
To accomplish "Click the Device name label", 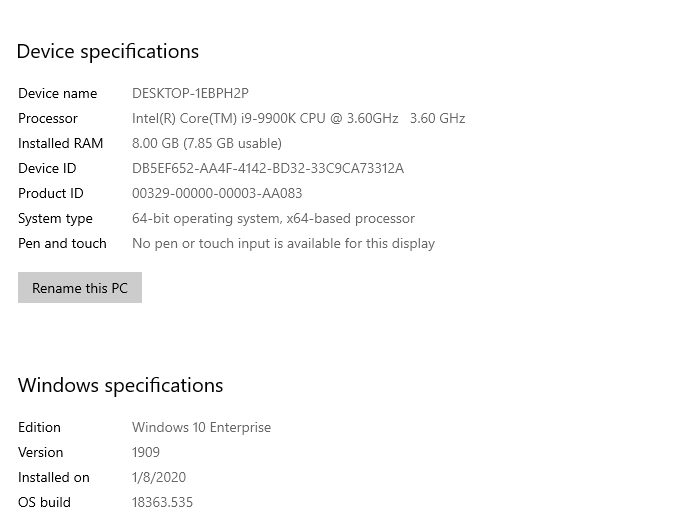I will pyautogui.click(x=58, y=94).
